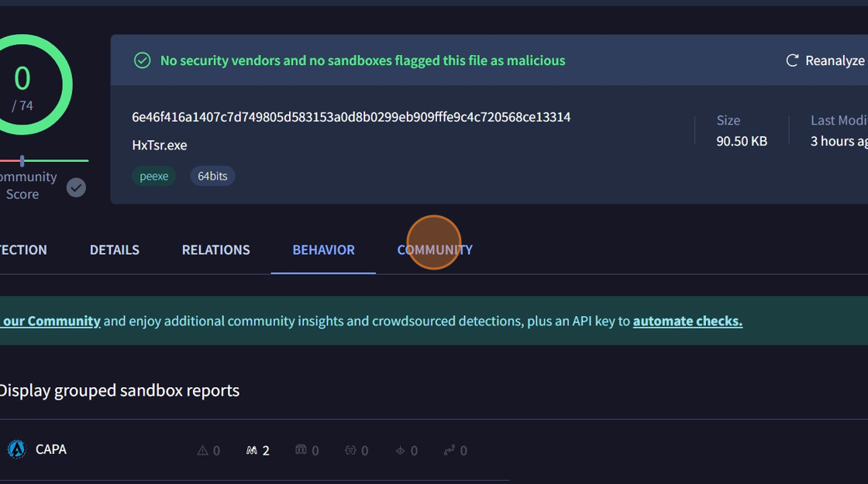Click the diamond icon in the CAPA row
The height and width of the screenshot is (484, 868).
pyautogui.click(x=401, y=450)
